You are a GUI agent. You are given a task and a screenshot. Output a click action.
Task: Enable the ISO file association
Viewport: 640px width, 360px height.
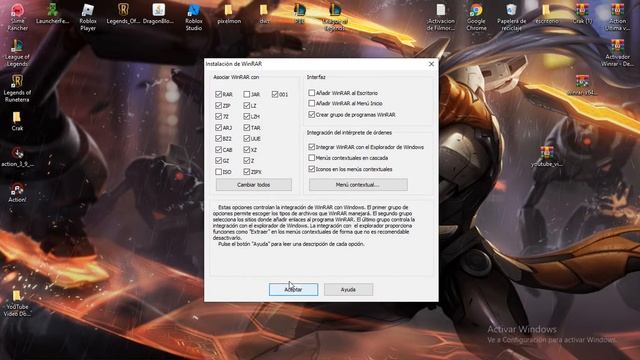[218, 172]
